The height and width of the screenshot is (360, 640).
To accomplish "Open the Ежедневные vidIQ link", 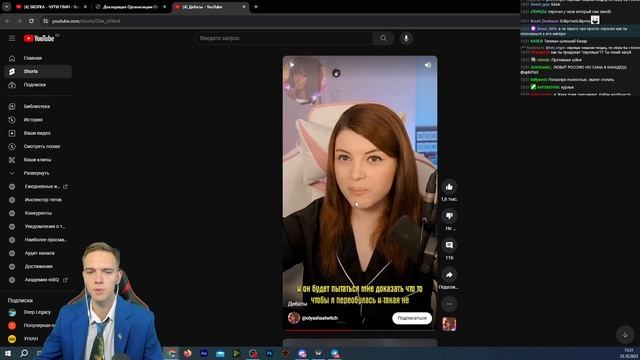I will 38,187.
